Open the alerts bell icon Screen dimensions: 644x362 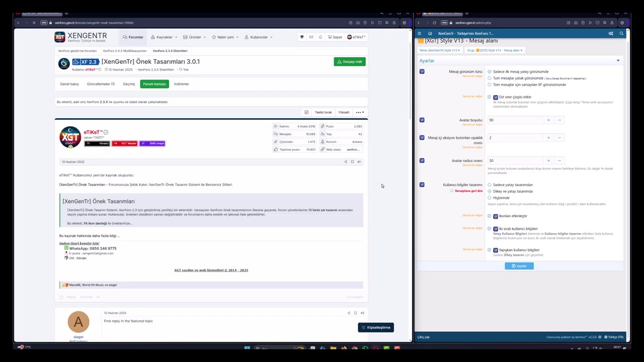[320, 37]
